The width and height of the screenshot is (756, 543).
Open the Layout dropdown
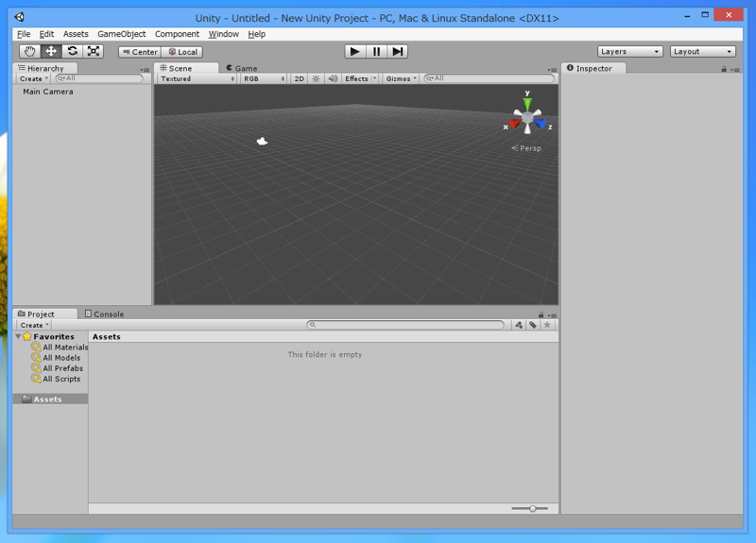point(703,52)
